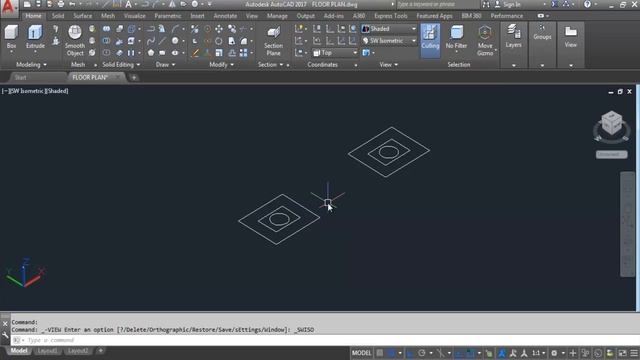
Task: Select the Line draw tool
Action: click(162, 41)
